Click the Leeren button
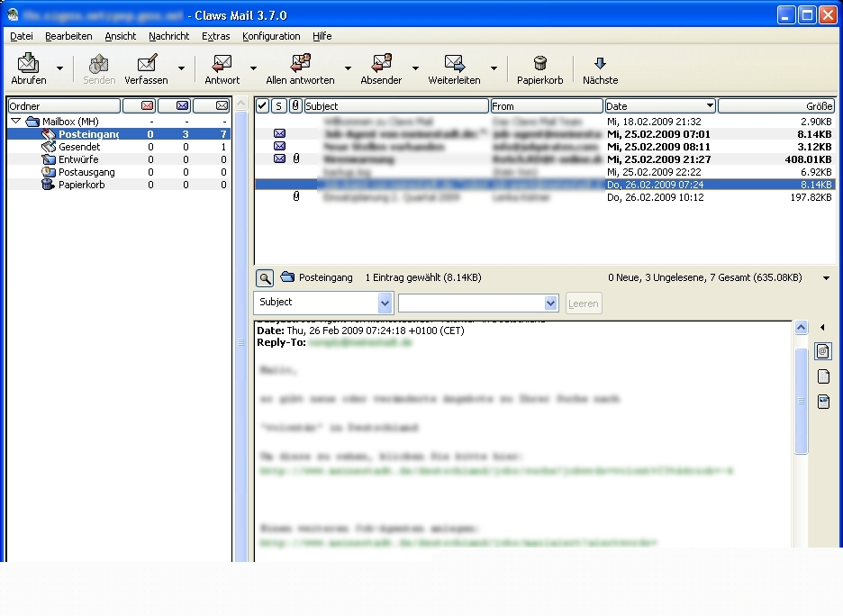 584,303
